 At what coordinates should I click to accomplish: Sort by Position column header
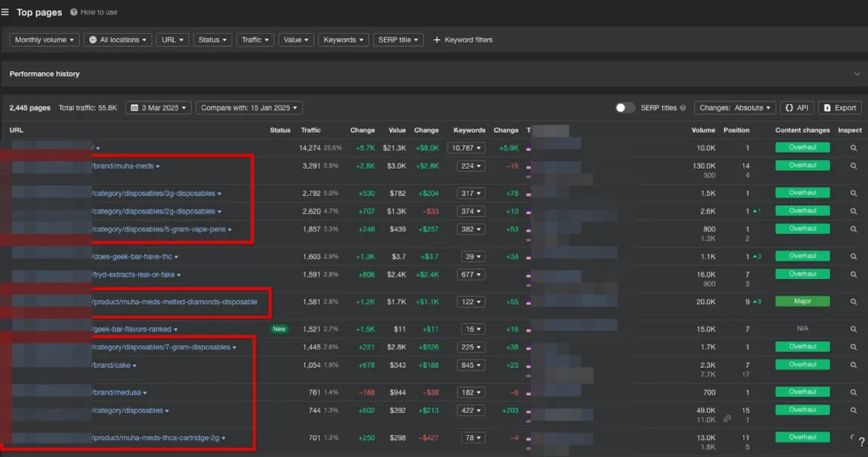737,131
